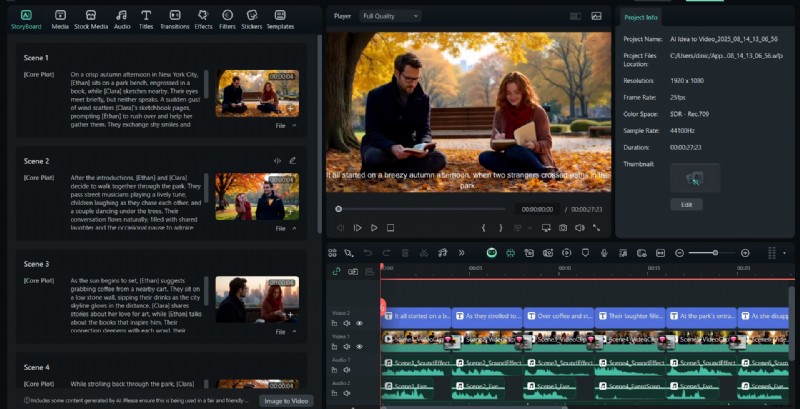The image size is (800, 409).
Task: Step to previous frame in player
Action: pyautogui.click(x=340, y=228)
